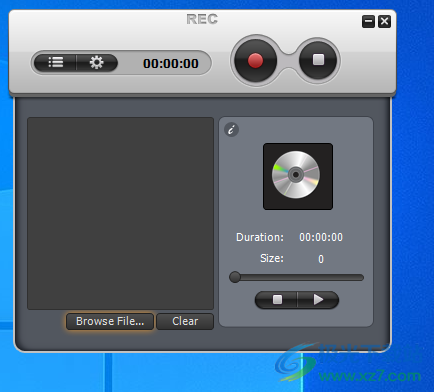434x392 pixels.
Task: Click the Size value 0
Action: click(321, 259)
